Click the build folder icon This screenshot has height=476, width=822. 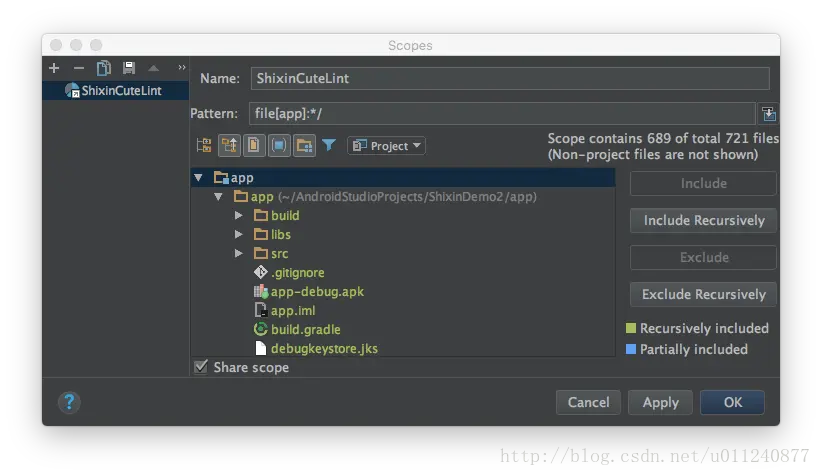(261, 215)
